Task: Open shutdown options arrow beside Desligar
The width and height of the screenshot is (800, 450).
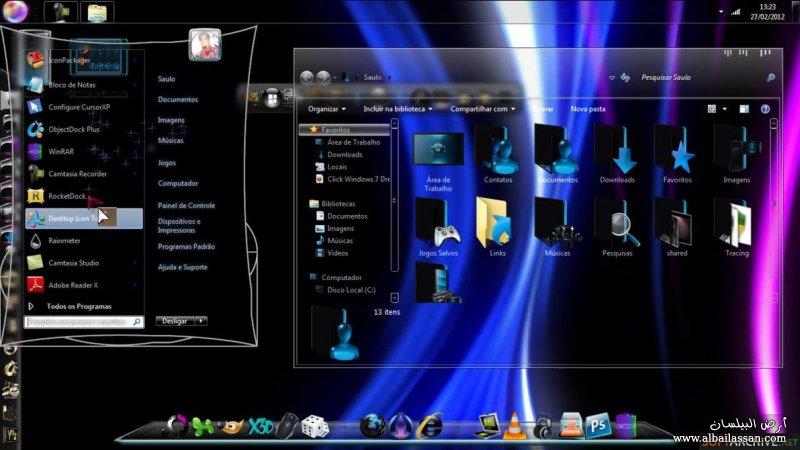Action: click(x=201, y=321)
